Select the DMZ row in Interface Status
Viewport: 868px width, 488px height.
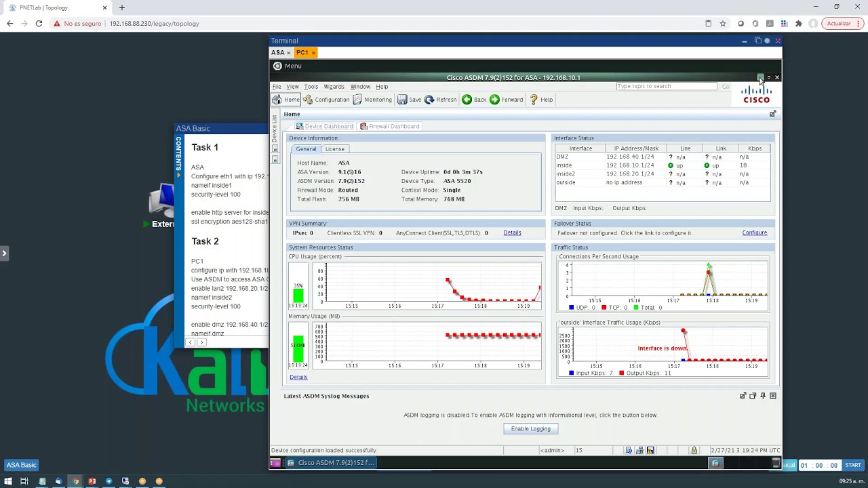coord(663,157)
